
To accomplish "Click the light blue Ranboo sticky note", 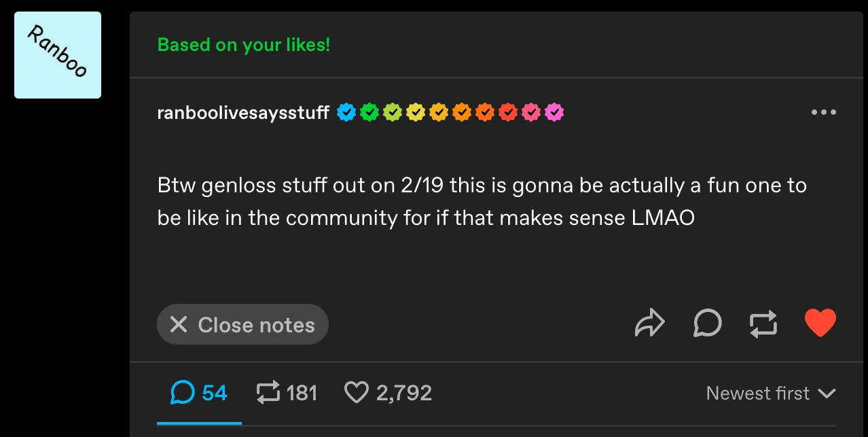I will 57,54.
